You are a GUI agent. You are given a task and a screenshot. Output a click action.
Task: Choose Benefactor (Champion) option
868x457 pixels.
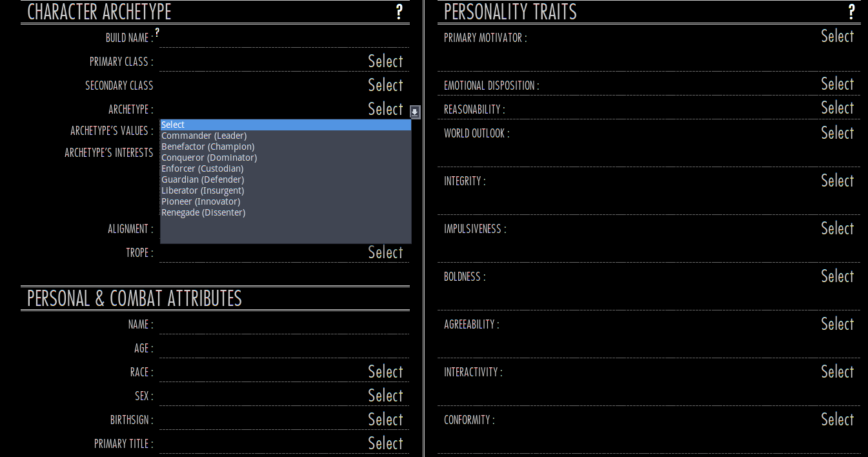(x=207, y=147)
